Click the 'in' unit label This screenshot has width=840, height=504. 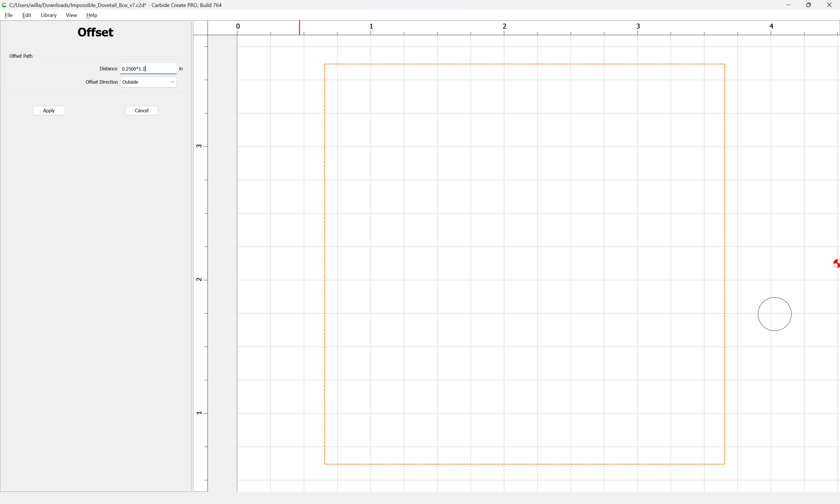pyautogui.click(x=181, y=69)
